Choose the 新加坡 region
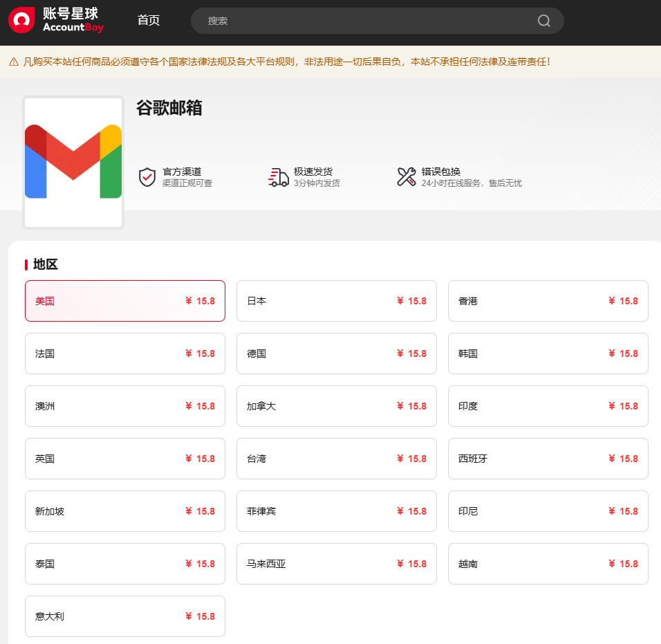The width and height of the screenshot is (661, 644). (124, 511)
